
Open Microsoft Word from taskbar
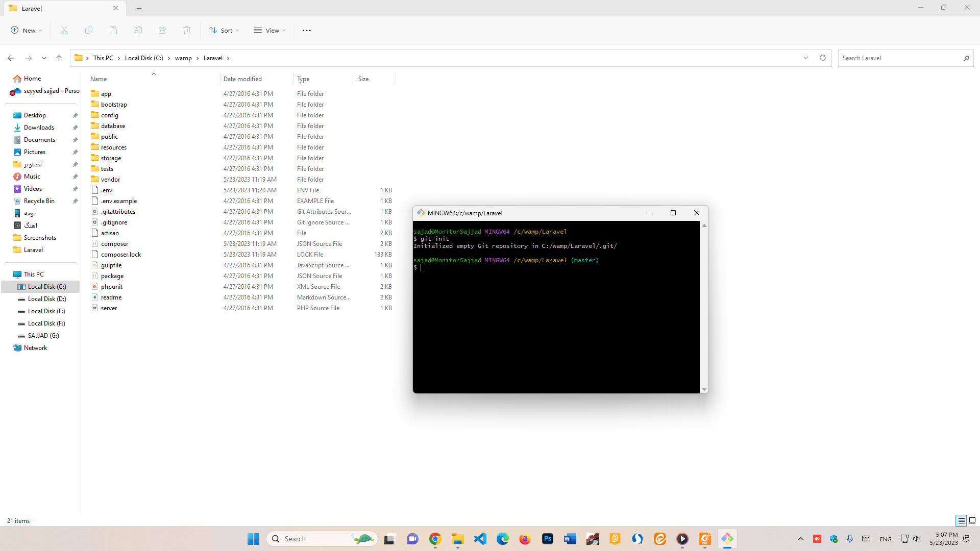pyautogui.click(x=570, y=539)
